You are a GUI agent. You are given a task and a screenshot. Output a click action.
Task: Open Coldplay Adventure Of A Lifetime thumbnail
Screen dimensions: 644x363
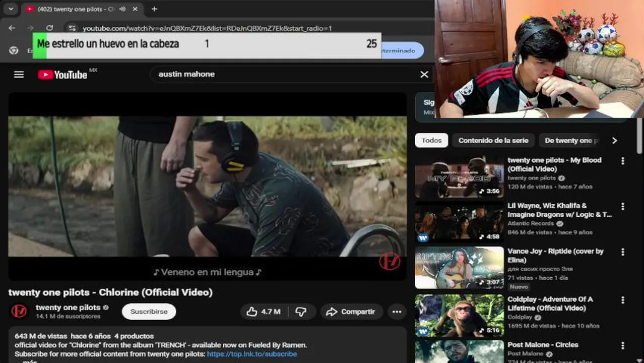459,316
